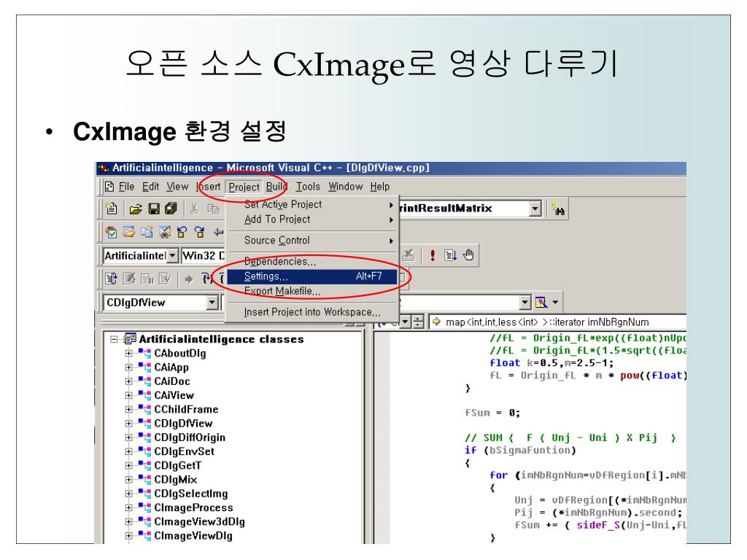Click the Project menu title

244,187
